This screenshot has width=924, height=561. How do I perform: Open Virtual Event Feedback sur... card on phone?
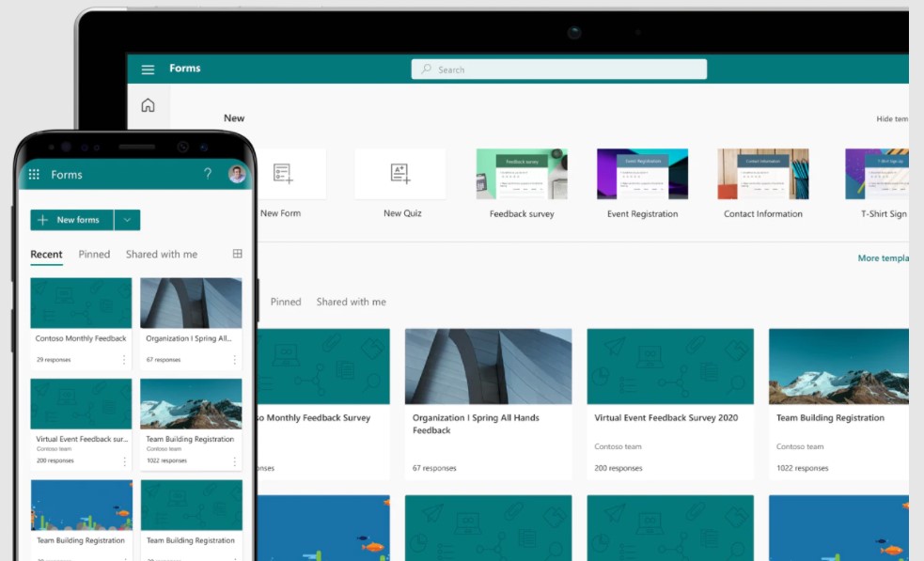(x=81, y=425)
